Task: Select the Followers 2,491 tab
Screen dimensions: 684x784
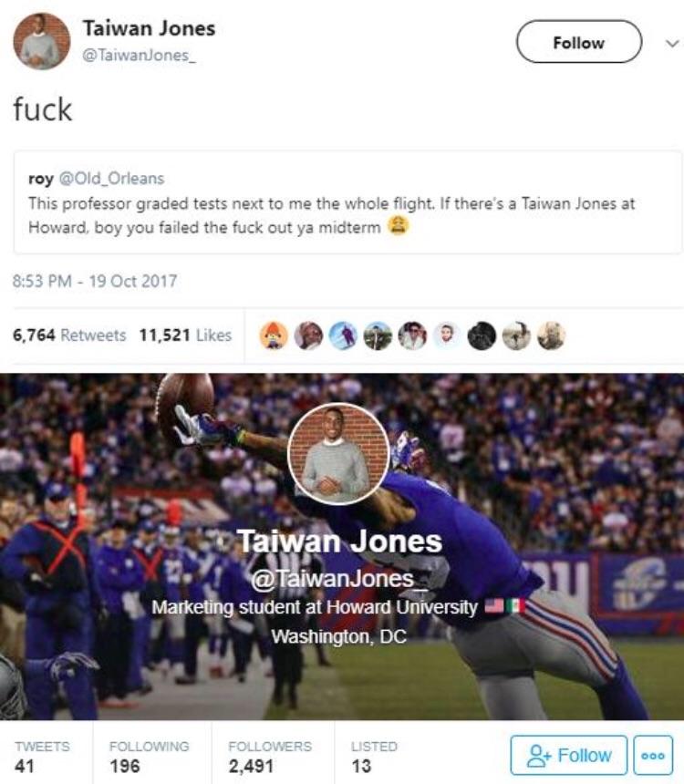Action: pos(270,756)
